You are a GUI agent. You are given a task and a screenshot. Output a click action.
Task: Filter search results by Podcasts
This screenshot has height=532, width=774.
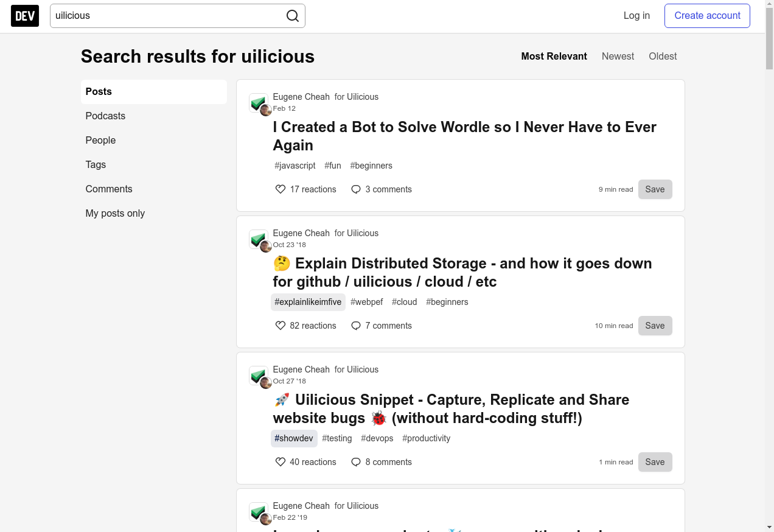coord(105,116)
